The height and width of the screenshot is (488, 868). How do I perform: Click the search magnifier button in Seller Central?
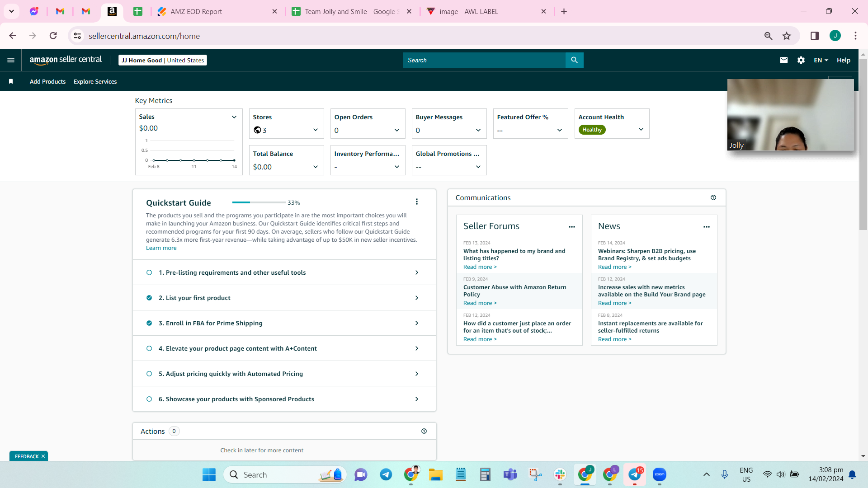coord(574,60)
